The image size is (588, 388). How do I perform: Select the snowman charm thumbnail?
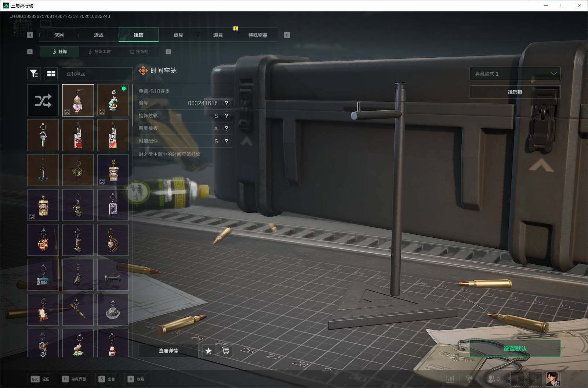pyautogui.click(x=113, y=343)
